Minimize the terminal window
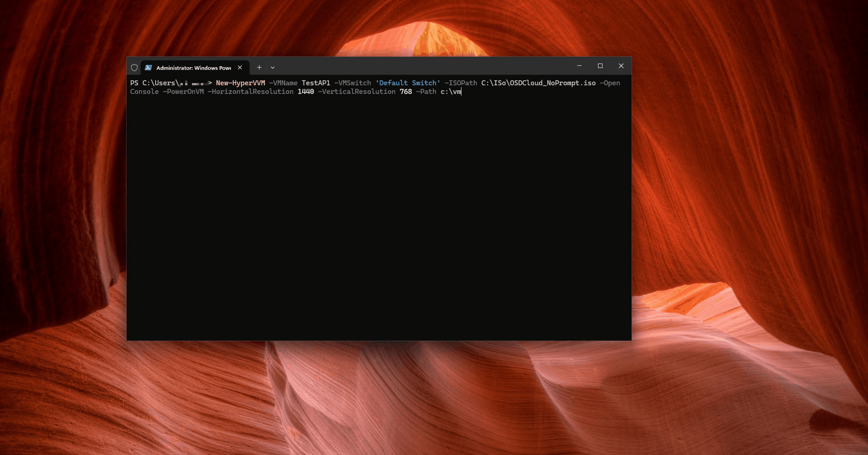 point(579,66)
